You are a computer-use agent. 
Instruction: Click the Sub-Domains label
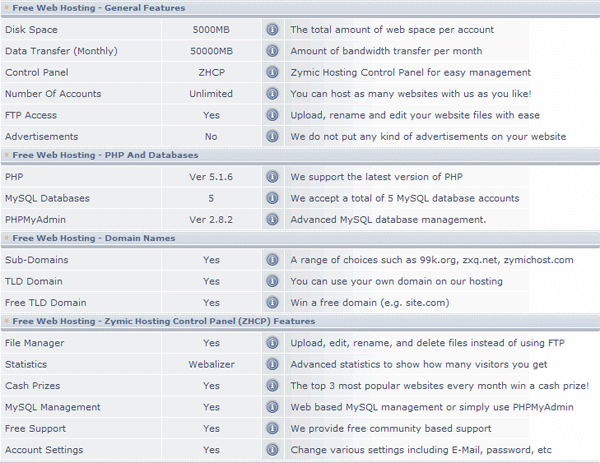[36, 260]
